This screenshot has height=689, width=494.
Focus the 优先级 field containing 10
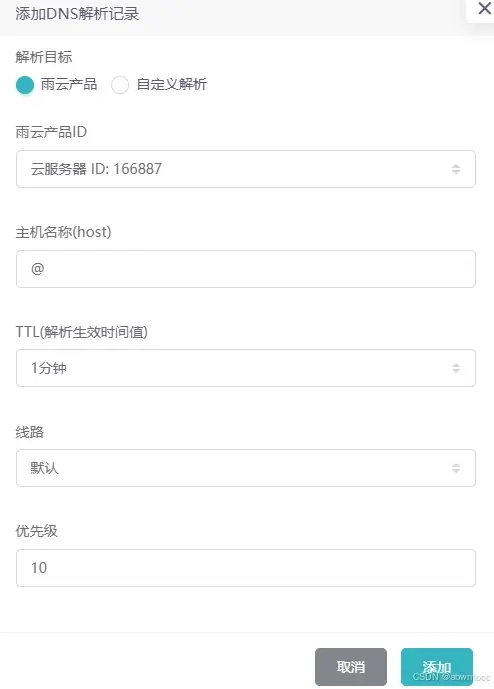click(246, 568)
